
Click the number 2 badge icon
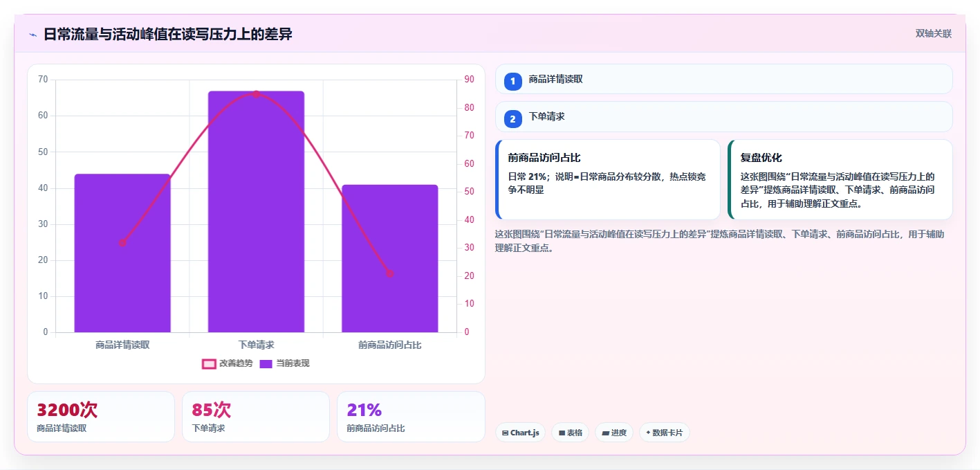pos(513,119)
